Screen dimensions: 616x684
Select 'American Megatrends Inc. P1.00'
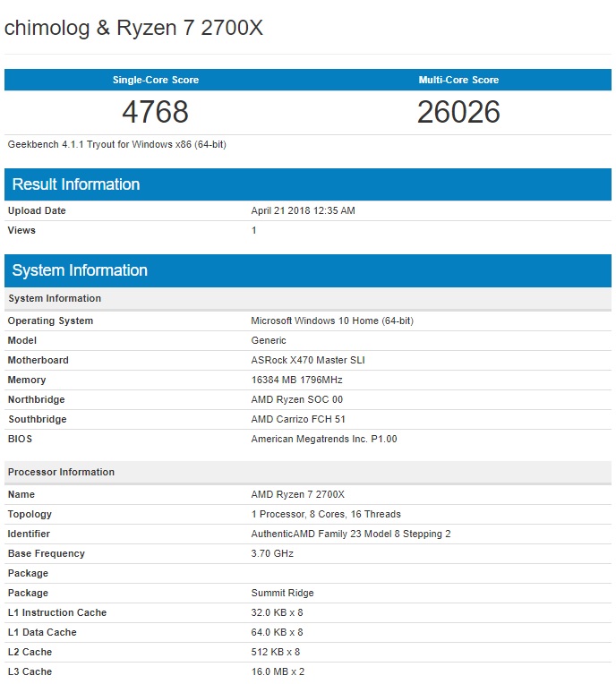tap(324, 439)
